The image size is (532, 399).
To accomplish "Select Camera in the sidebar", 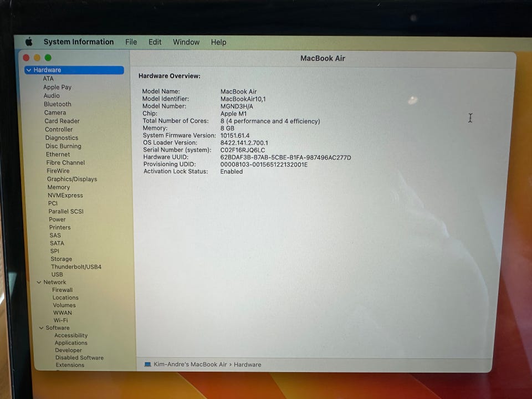I will (55, 112).
